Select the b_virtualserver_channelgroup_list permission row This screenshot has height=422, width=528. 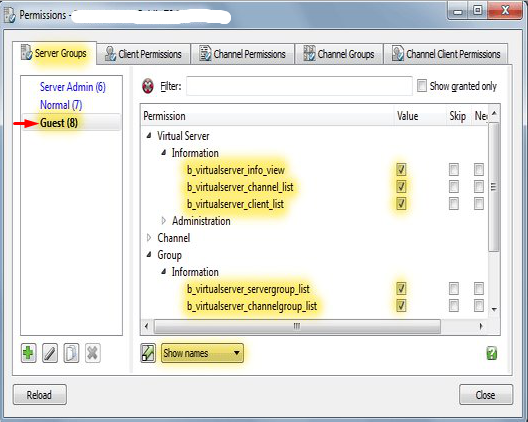coord(252,306)
